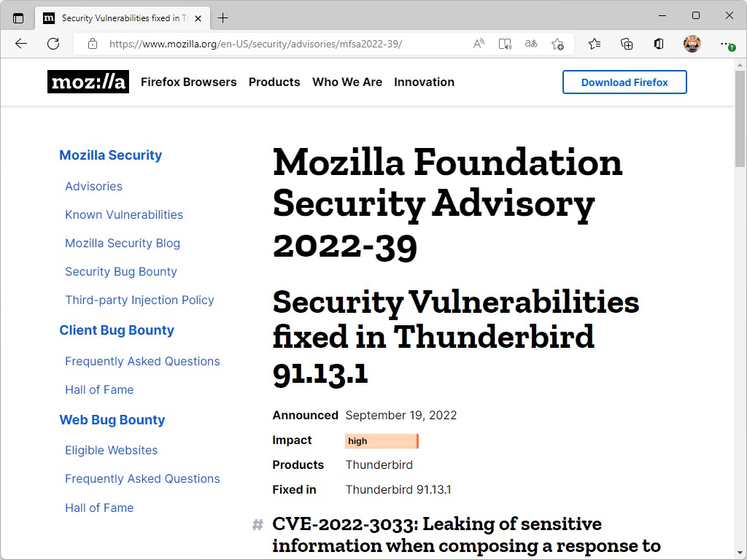The width and height of the screenshot is (747, 560).
Task: Open Collections
Action: 627,44
